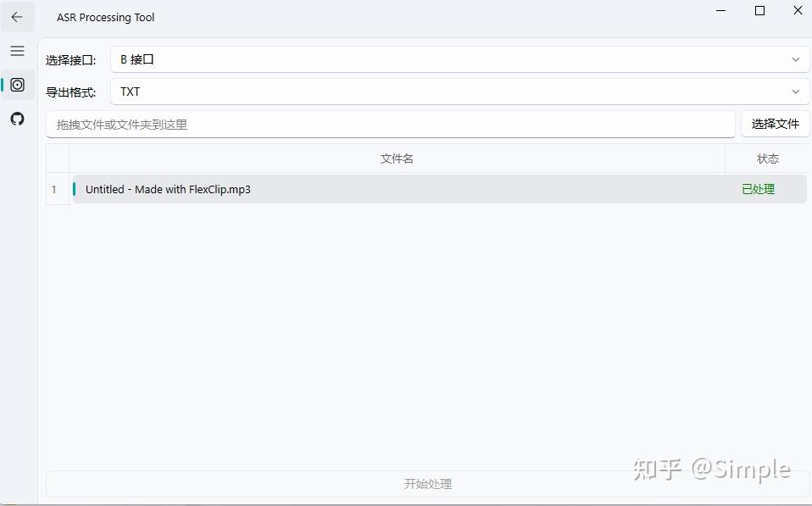
Task: Click the drag-and-drop file input area
Action: coord(390,124)
